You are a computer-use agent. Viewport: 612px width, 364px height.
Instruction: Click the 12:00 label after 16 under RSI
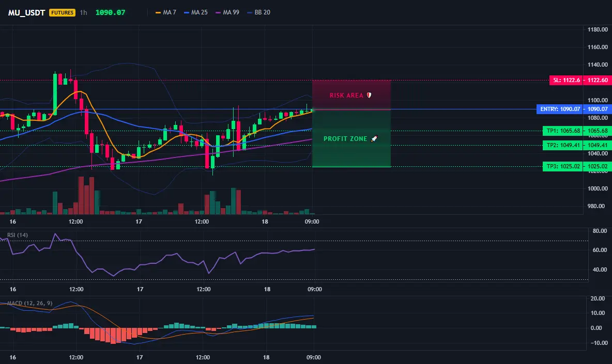76,289
